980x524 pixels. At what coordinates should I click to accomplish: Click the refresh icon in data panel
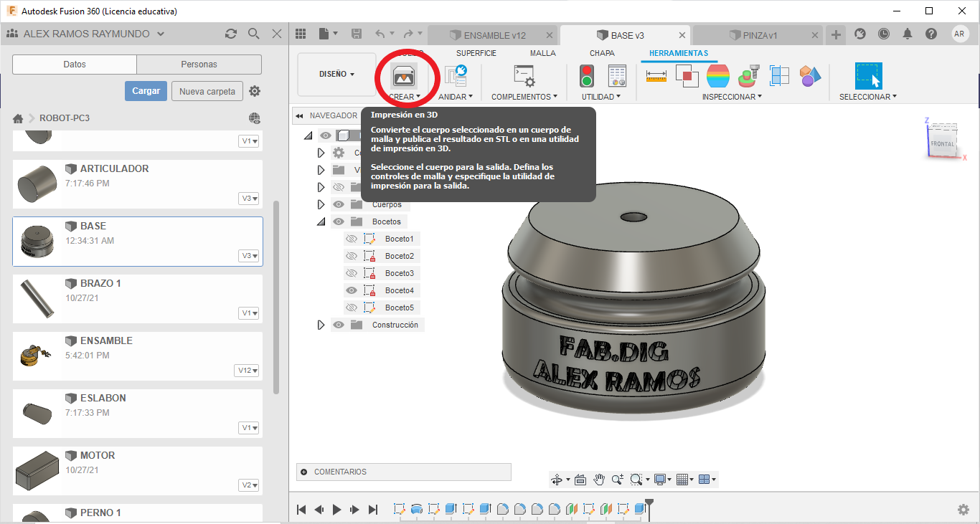coord(230,34)
